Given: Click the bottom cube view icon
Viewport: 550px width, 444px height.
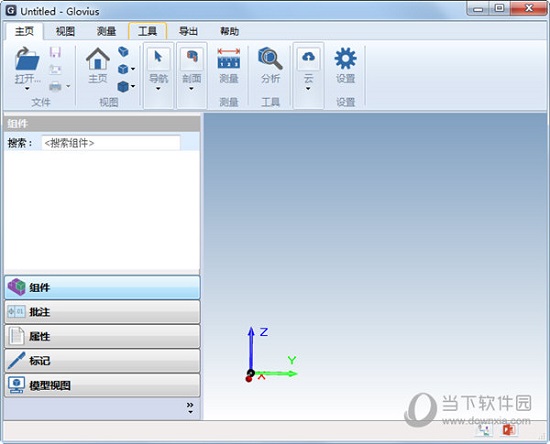Looking at the screenshot, I should tap(123, 86).
